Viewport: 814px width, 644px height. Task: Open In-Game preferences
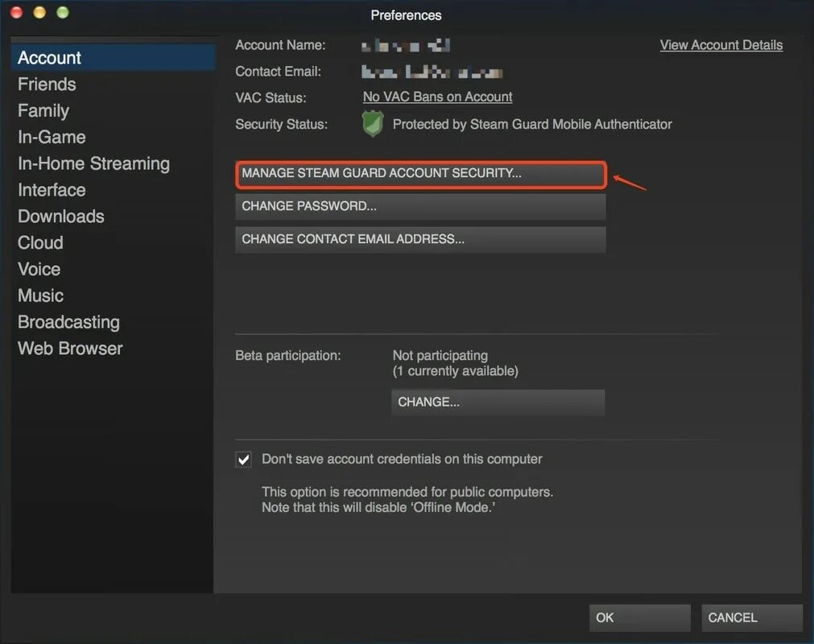[52, 137]
